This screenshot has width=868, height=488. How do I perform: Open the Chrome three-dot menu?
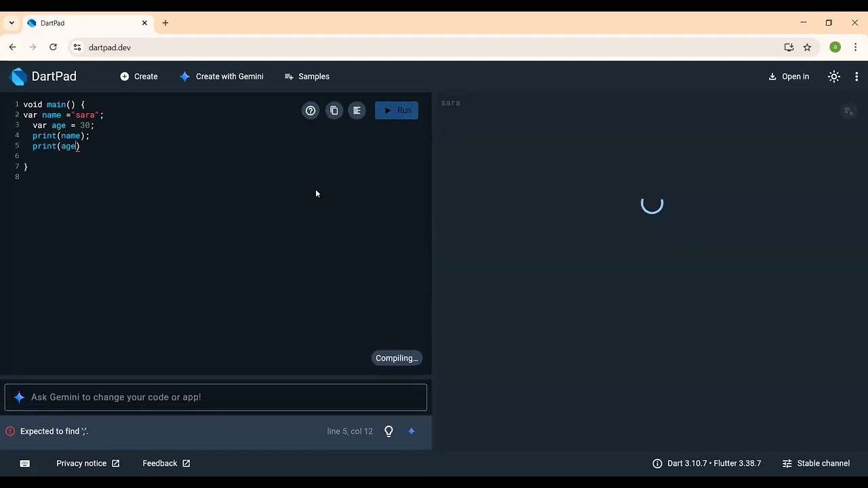point(856,47)
